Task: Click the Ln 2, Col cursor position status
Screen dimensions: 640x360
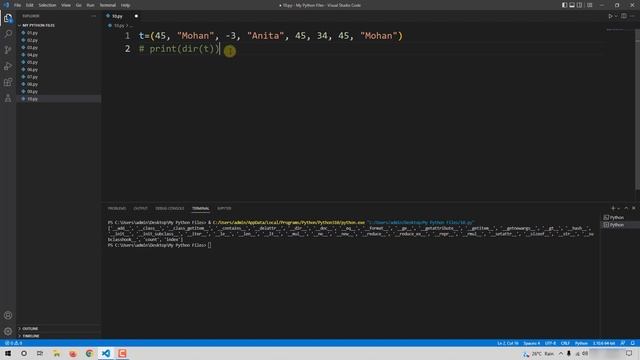Action: [x=508, y=343]
